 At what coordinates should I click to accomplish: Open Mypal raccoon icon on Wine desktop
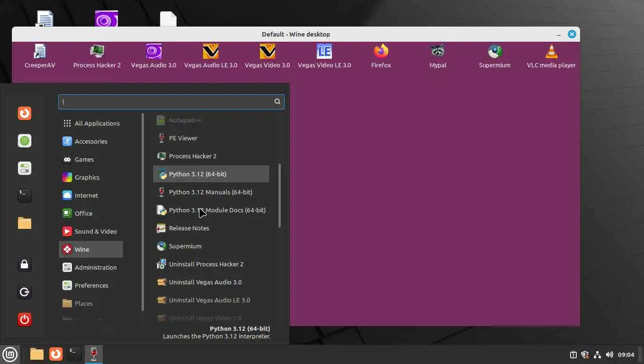click(438, 56)
